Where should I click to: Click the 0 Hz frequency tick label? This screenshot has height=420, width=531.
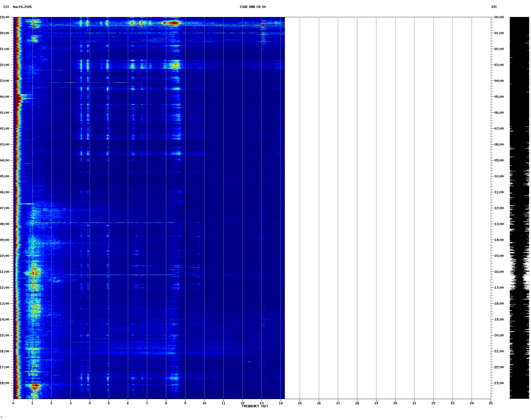coord(13,403)
